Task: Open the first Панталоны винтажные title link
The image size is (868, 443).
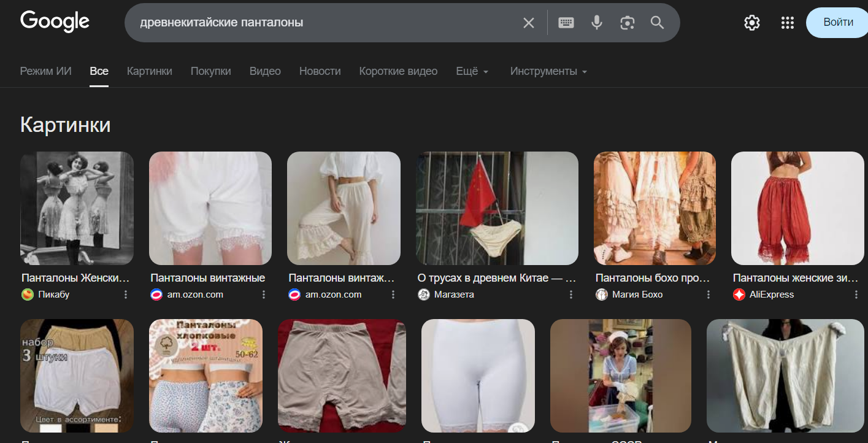Action: pyautogui.click(x=207, y=279)
